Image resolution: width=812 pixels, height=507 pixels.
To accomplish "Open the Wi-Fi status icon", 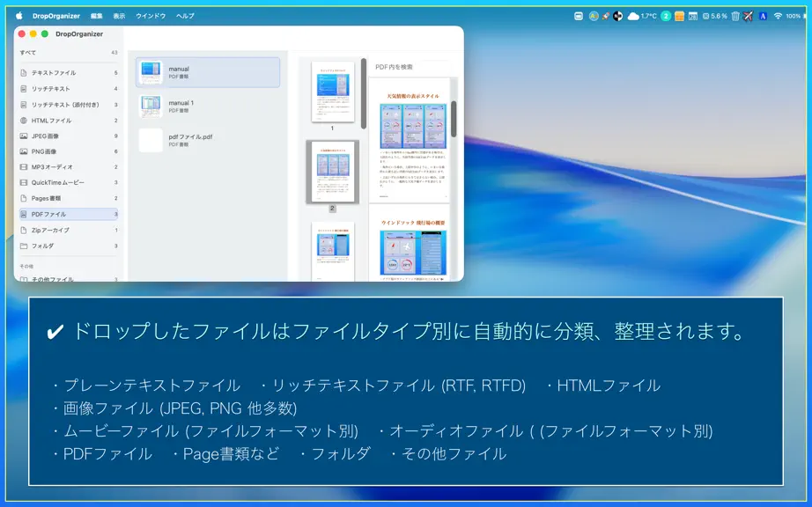I will pos(778,16).
